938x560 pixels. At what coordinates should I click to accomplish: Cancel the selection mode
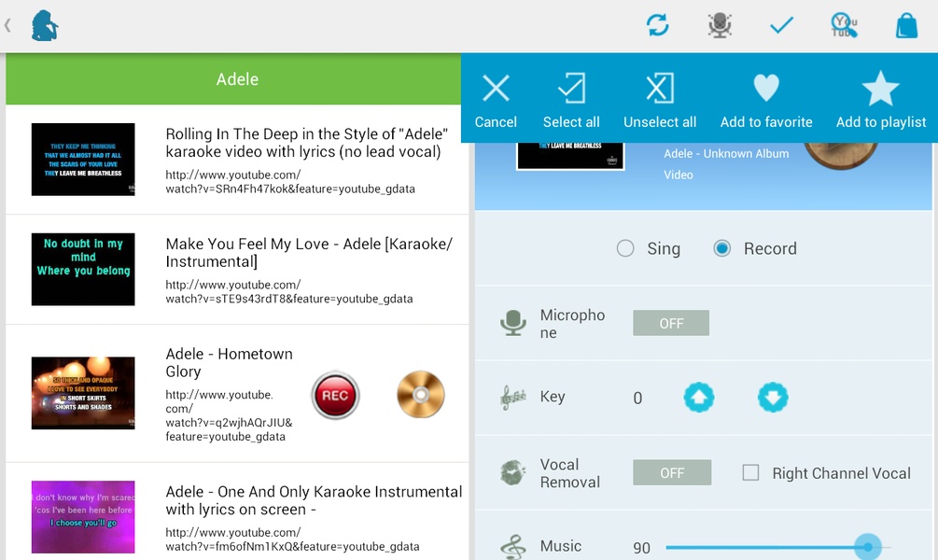pos(496,101)
